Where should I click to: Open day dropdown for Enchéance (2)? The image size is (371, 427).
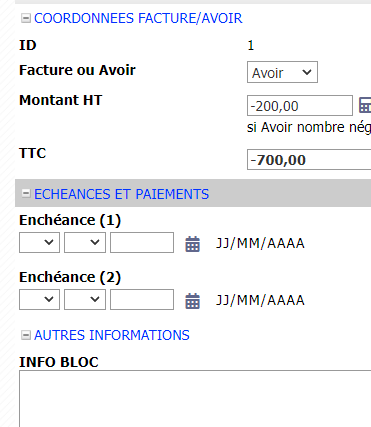pyautogui.click(x=39, y=300)
